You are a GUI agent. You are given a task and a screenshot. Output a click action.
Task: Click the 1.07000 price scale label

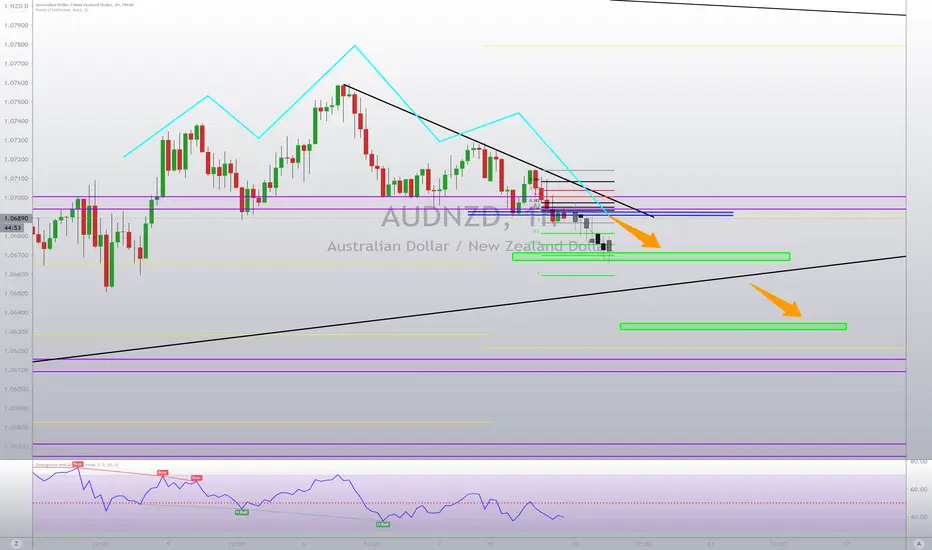tap(16, 197)
